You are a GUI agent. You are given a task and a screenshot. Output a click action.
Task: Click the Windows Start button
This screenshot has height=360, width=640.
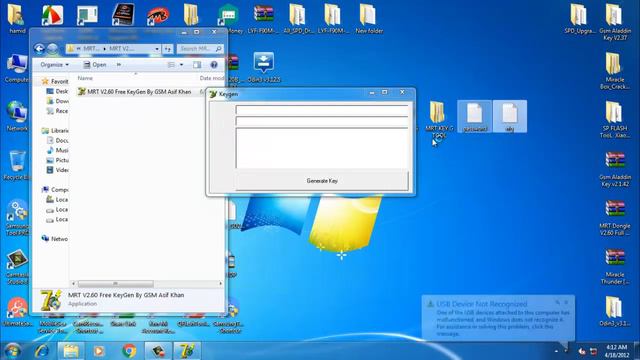tap(12, 351)
